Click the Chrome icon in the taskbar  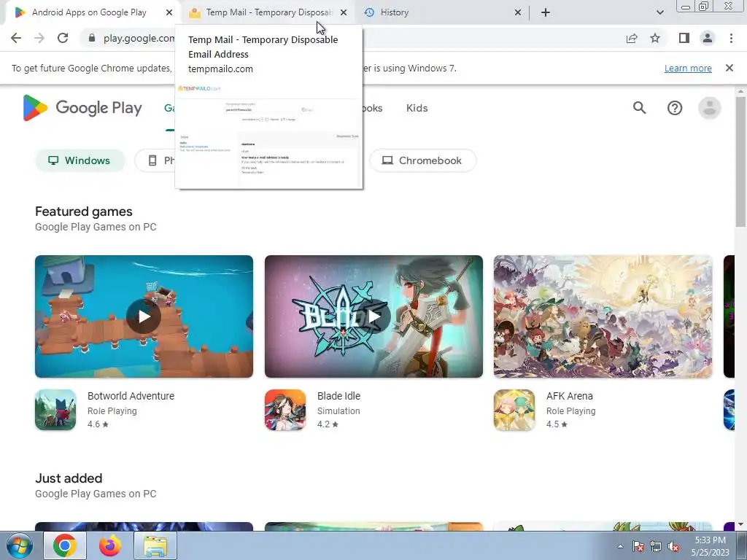[x=65, y=545]
